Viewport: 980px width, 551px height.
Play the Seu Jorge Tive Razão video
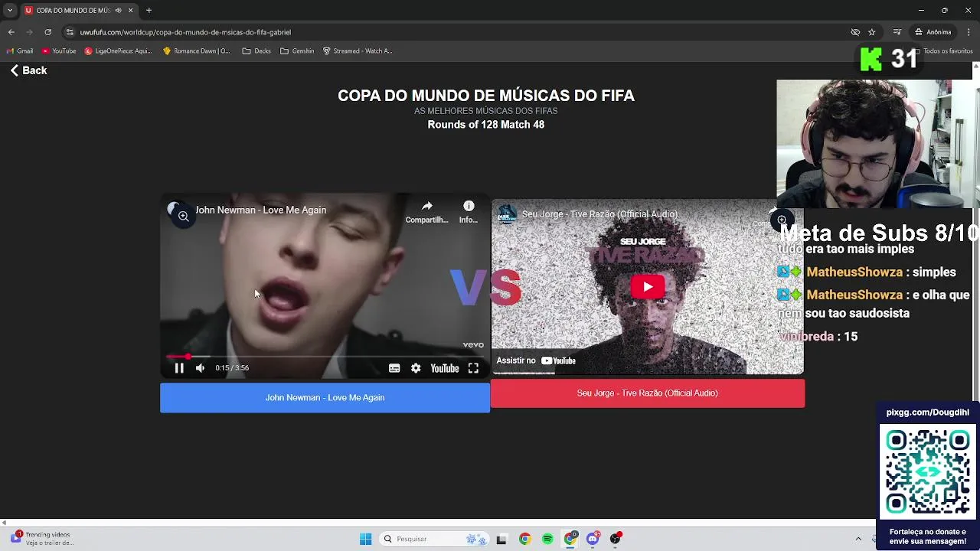648,287
